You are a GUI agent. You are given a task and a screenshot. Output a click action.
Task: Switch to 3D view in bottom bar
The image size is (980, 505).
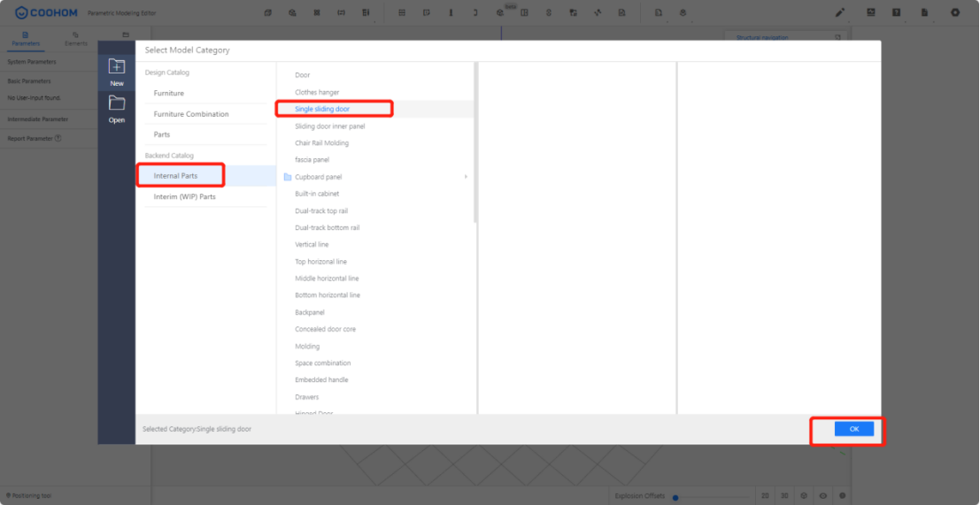tap(784, 495)
